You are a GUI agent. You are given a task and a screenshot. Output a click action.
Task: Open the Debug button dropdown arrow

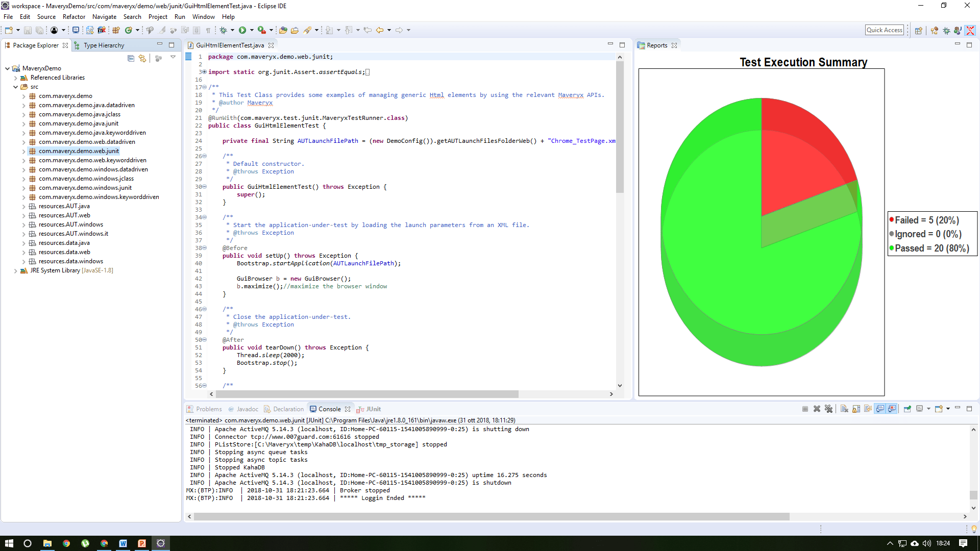[232, 30]
